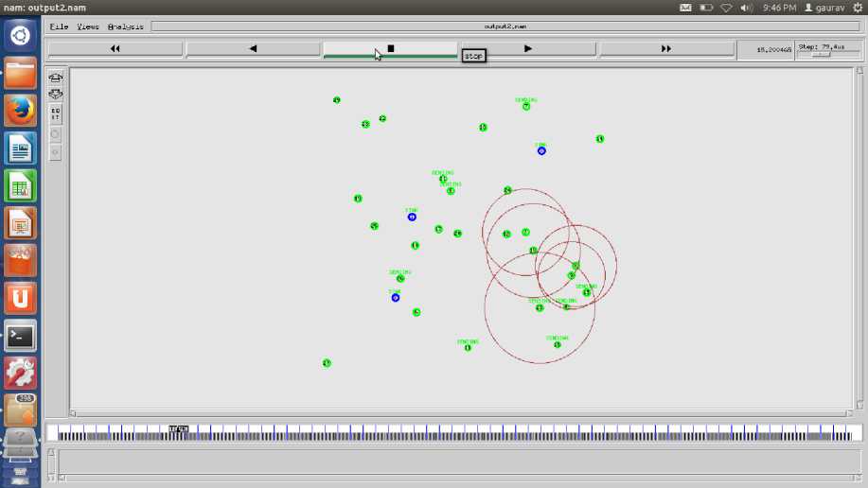Open the Analysis menu
Image resolution: width=868 pixels, height=488 pixels.
pos(126,26)
